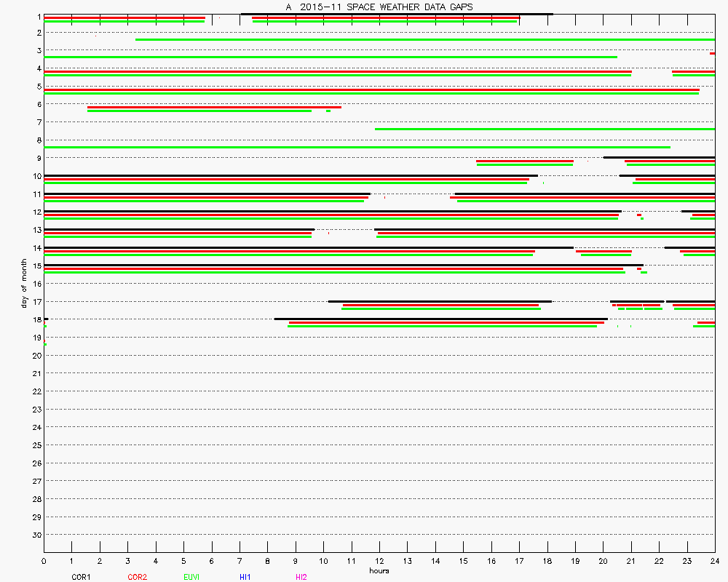The width and height of the screenshot is (728, 582).
Task: Click the hour 24 tick label on the x-axis
Action: pyautogui.click(x=714, y=561)
